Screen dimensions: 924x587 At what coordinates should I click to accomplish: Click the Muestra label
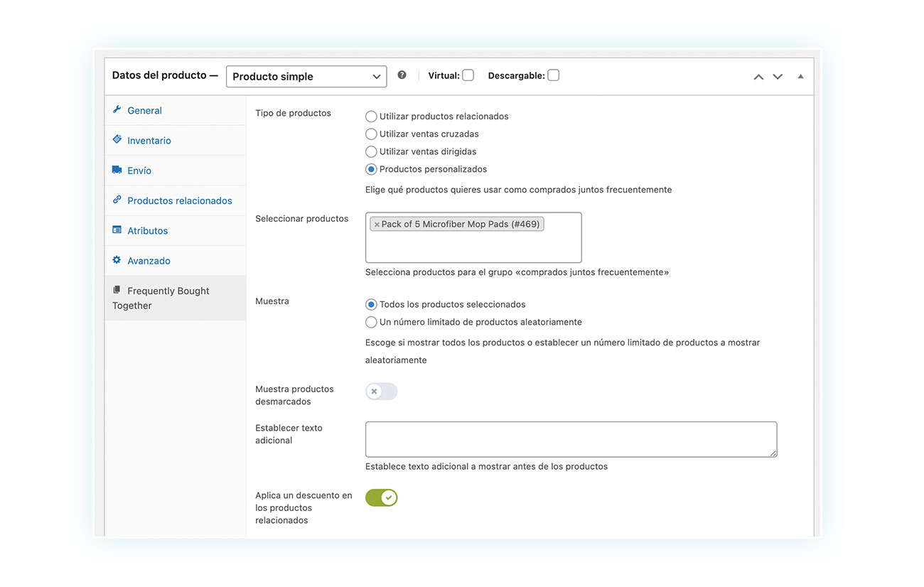272,301
